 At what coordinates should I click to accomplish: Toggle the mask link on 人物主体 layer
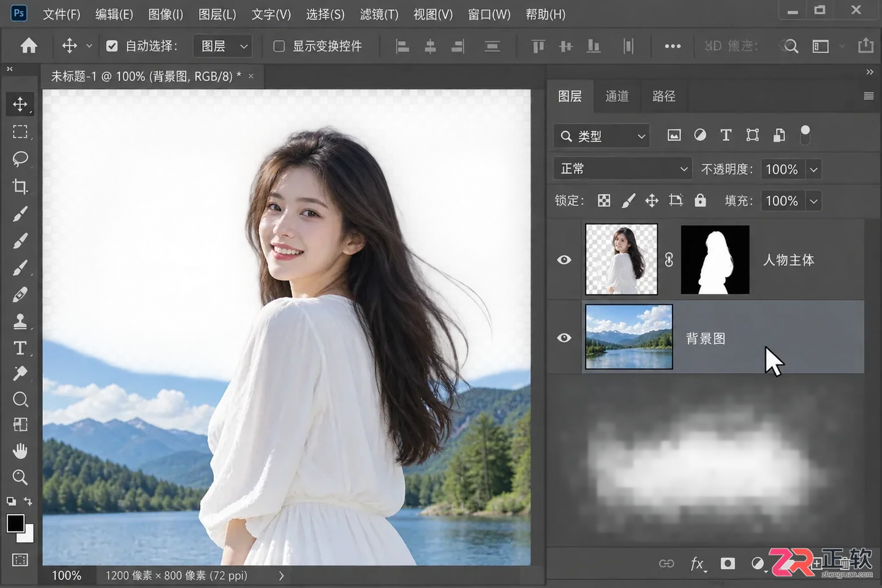click(x=669, y=260)
